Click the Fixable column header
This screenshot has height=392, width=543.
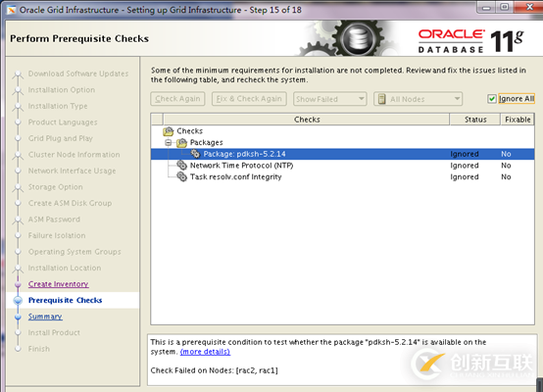coord(518,120)
